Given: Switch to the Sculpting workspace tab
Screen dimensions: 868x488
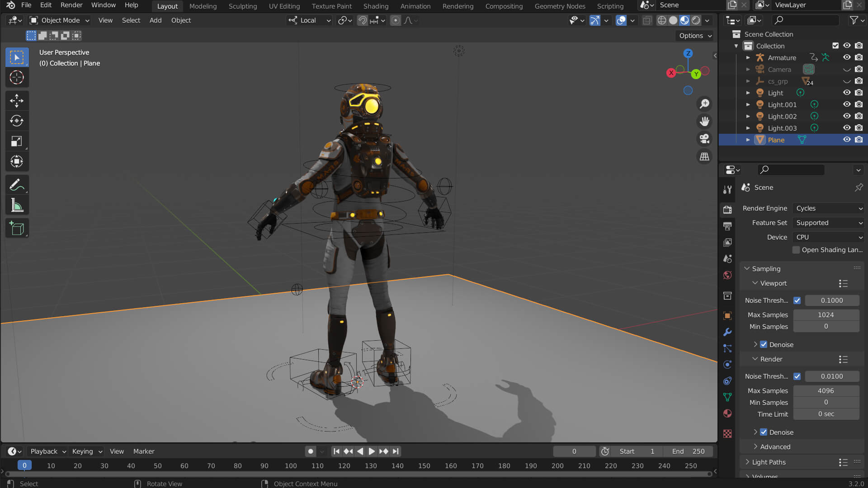Looking at the screenshot, I should click(242, 6).
